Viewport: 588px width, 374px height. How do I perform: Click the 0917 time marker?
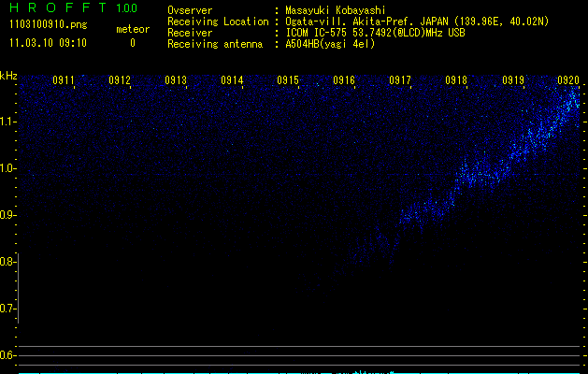coord(400,80)
